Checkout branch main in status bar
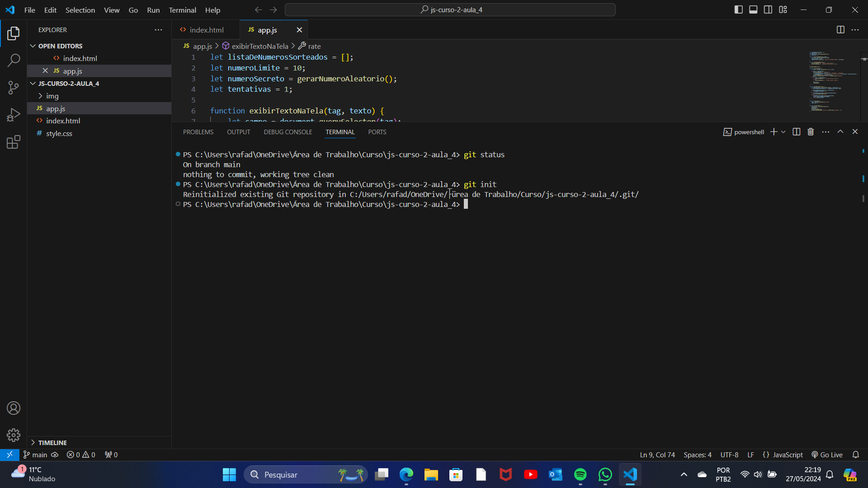The image size is (868, 488). point(35,455)
